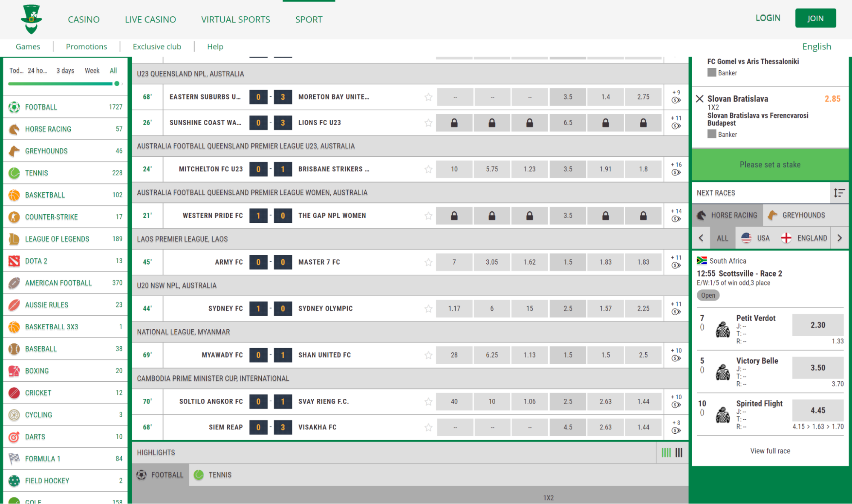Bet on Petit Verdot at 2.30
Image resolution: width=852 pixels, height=504 pixels.
pos(817,325)
